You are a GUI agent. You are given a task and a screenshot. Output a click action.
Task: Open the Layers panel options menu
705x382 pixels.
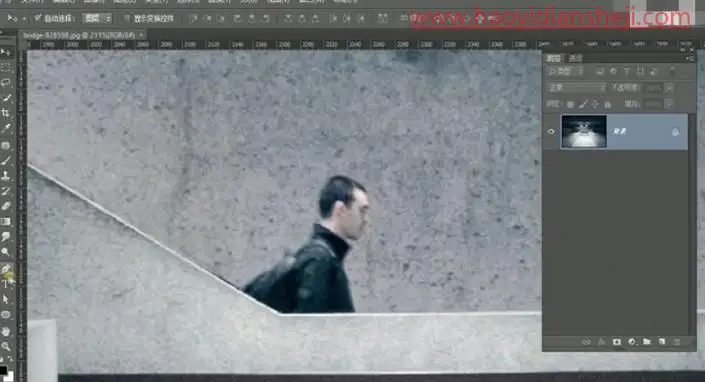click(689, 58)
